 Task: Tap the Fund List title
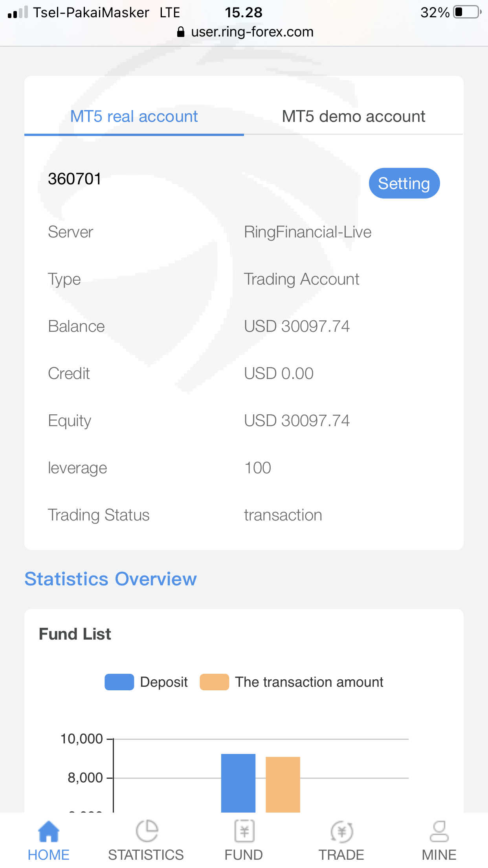click(75, 634)
